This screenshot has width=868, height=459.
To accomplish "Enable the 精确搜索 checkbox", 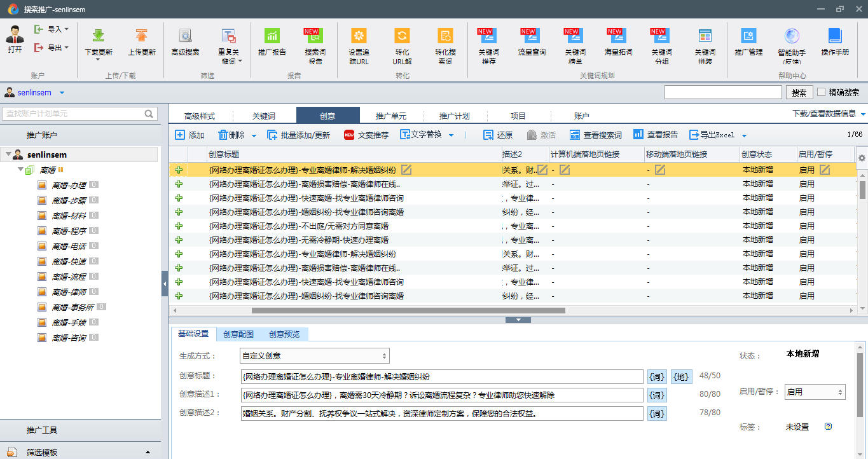I will point(822,92).
